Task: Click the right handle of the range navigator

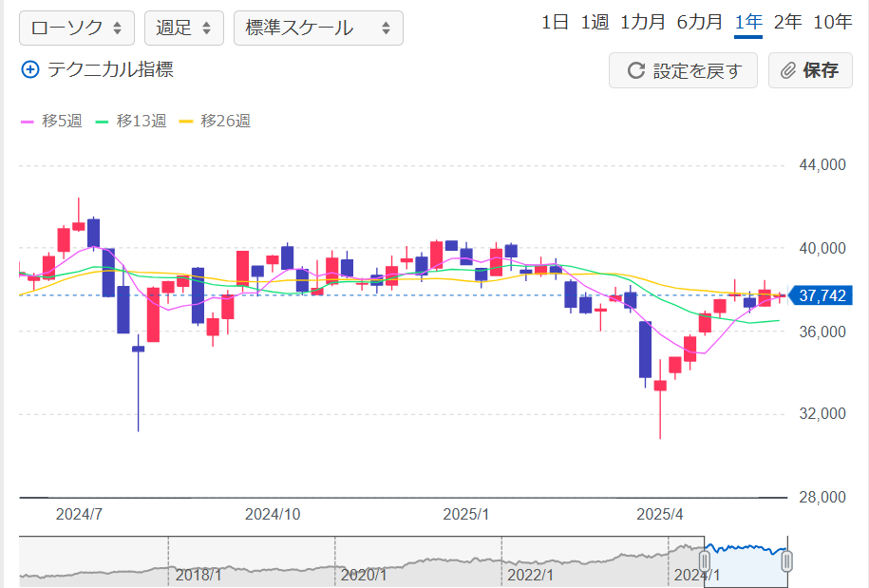Action: [787, 561]
